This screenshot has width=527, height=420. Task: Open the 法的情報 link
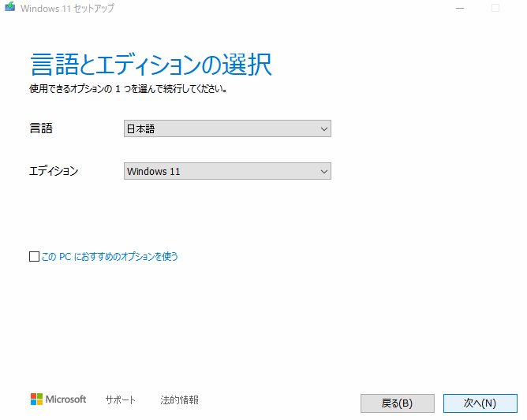[179, 400]
